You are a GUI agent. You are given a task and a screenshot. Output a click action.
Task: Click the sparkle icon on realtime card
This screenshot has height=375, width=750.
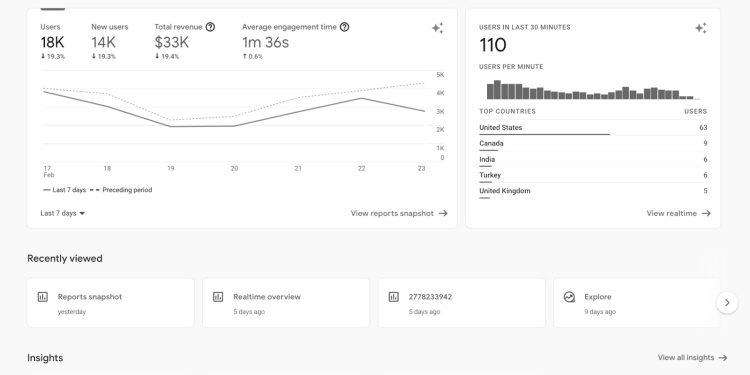click(701, 28)
